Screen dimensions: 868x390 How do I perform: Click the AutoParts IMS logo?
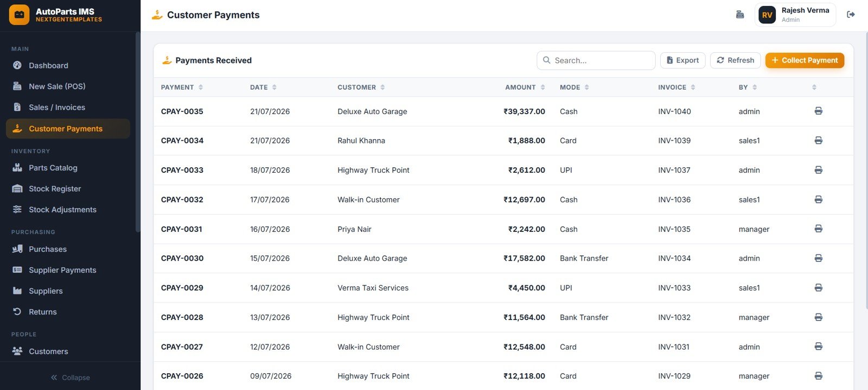tap(20, 15)
